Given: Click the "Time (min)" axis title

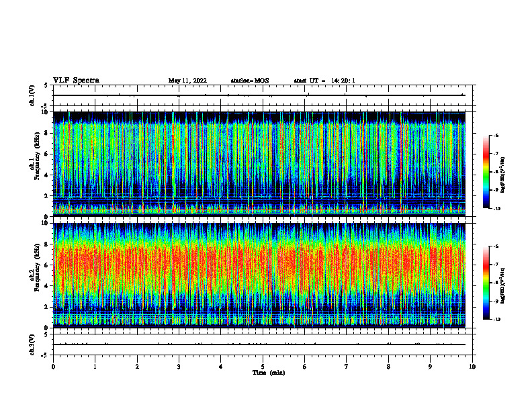Looking at the screenshot, I should 269,373.
